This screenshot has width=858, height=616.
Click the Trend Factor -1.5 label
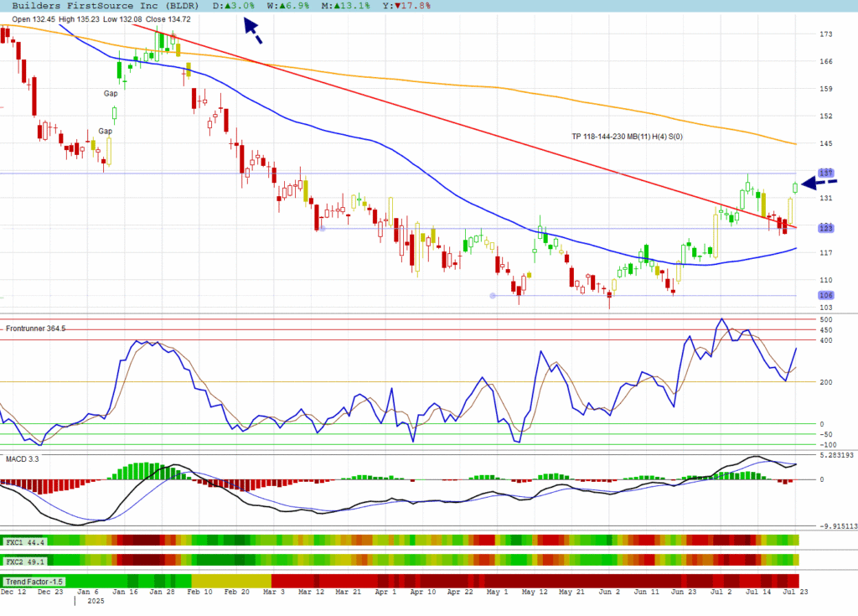pyautogui.click(x=34, y=582)
